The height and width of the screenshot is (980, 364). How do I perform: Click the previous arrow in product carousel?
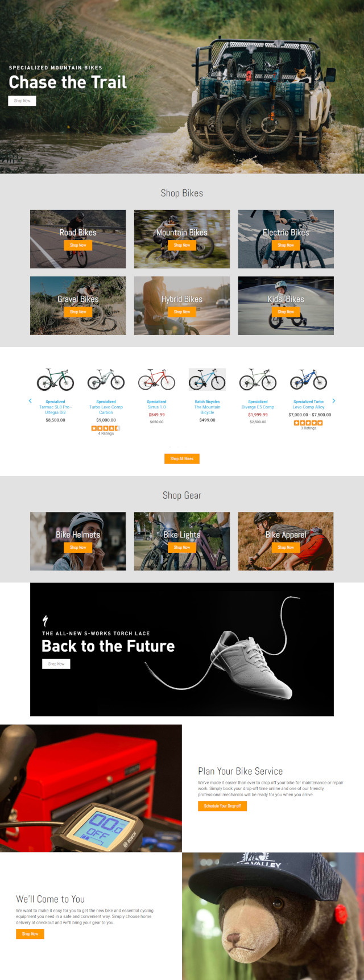click(x=30, y=401)
